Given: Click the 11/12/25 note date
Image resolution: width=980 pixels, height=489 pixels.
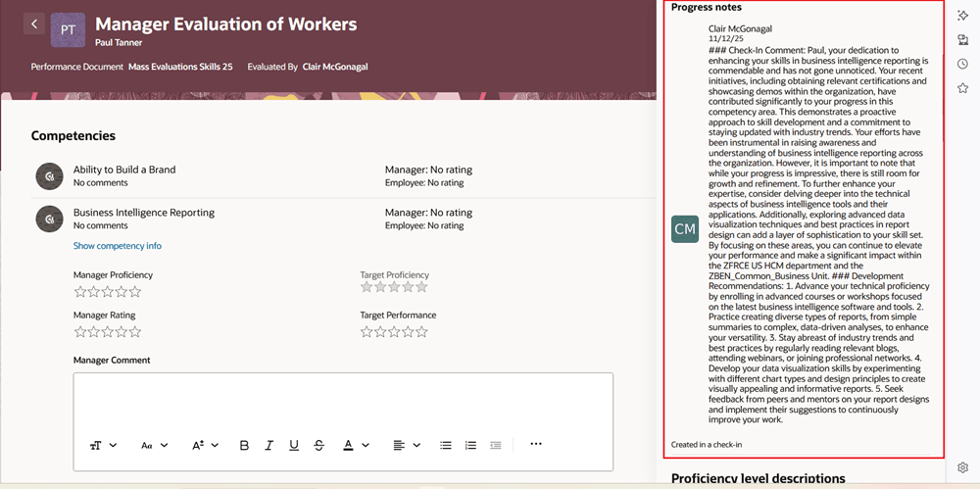Looking at the screenshot, I should (x=724, y=39).
